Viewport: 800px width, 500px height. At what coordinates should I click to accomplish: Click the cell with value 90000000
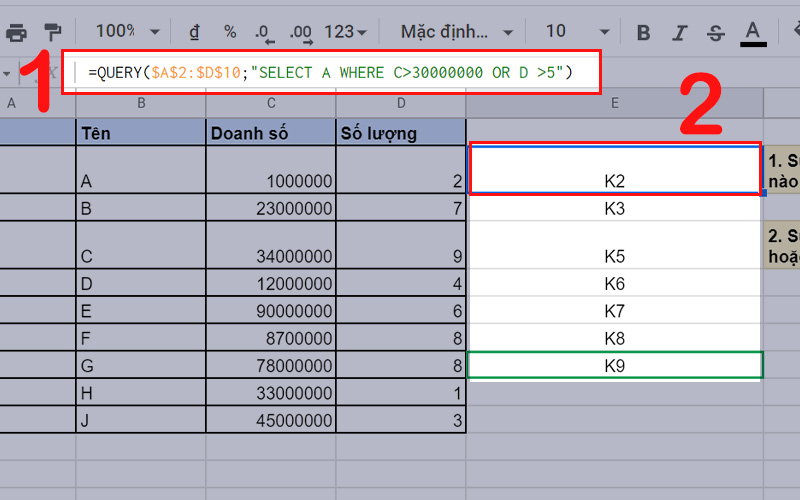coord(271,310)
